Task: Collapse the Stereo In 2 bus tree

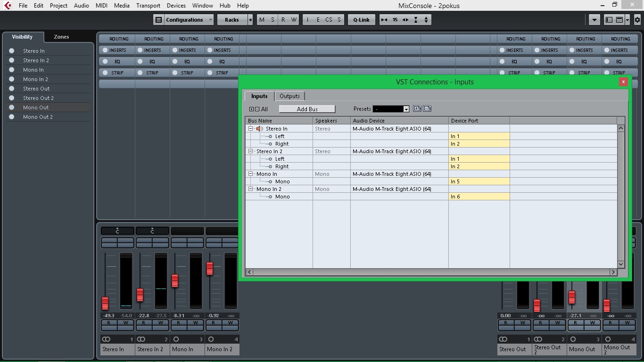Action: click(x=251, y=151)
